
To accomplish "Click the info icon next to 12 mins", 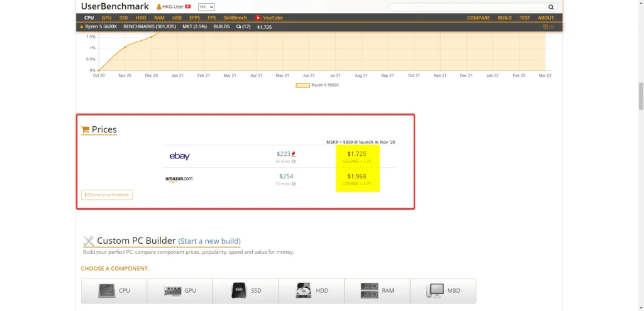I will tap(294, 184).
